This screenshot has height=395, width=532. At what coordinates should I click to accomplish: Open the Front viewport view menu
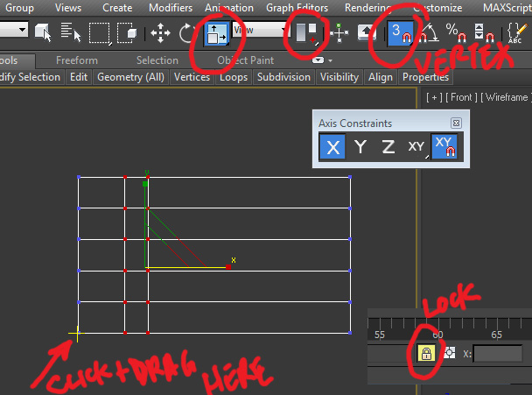tap(461, 97)
